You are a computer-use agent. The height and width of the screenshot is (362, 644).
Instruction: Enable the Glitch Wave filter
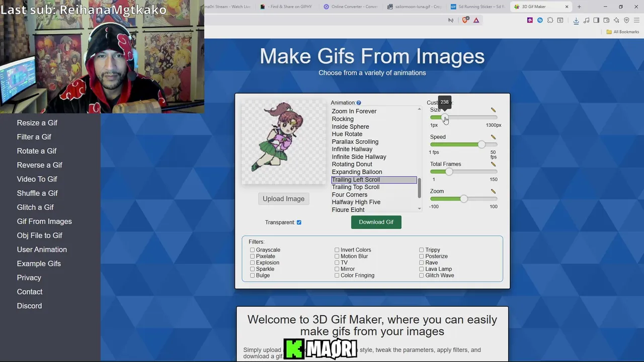(422, 276)
